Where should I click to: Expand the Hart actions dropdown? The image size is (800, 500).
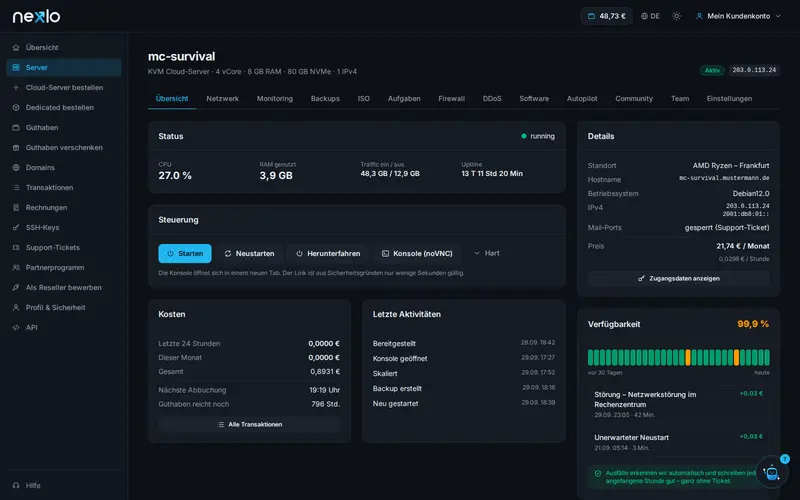pyautogui.click(x=487, y=253)
